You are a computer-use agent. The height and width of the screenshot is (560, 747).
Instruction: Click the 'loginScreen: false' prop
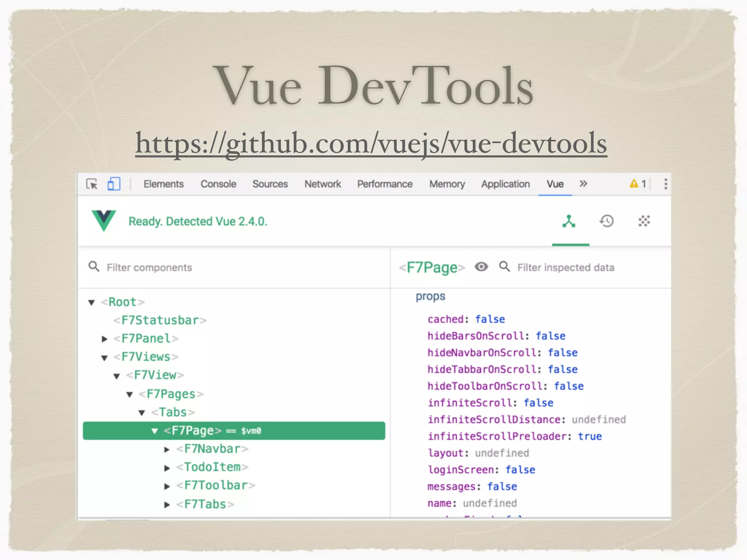(481, 470)
